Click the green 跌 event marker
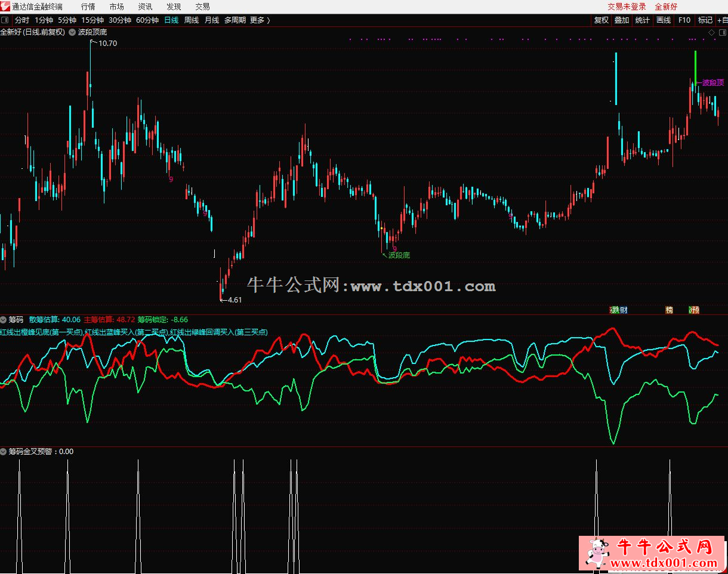The width and height of the screenshot is (728, 574). [616, 310]
